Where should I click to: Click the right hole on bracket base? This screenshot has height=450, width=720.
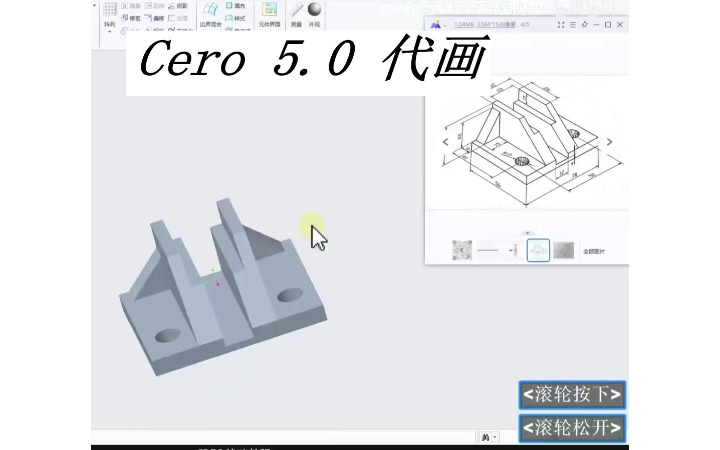(290, 295)
